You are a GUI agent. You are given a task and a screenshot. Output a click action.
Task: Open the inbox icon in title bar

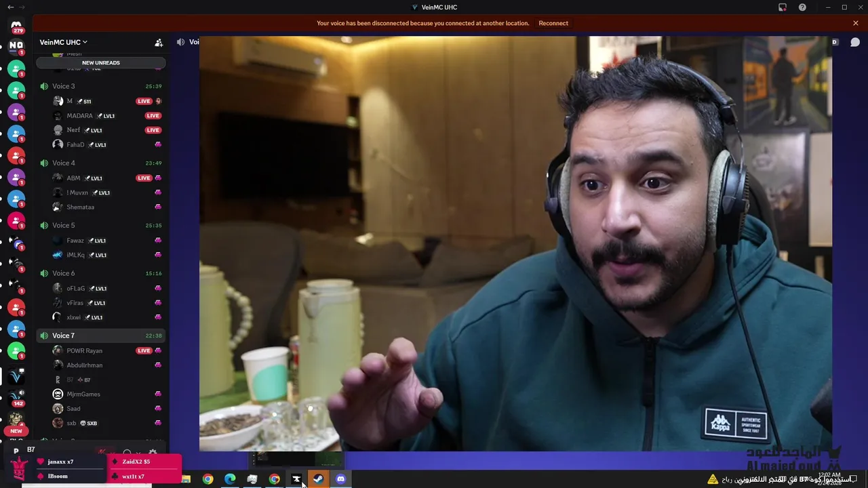[783, 7]
